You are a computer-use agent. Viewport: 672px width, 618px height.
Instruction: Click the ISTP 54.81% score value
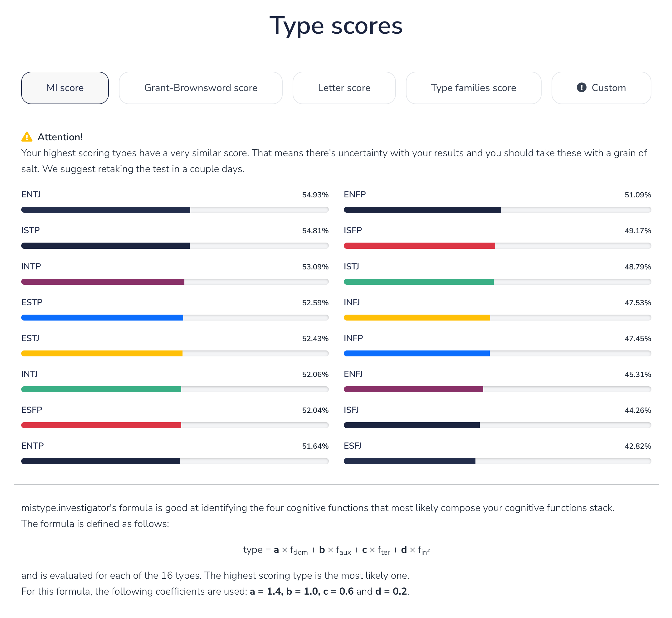315,230
